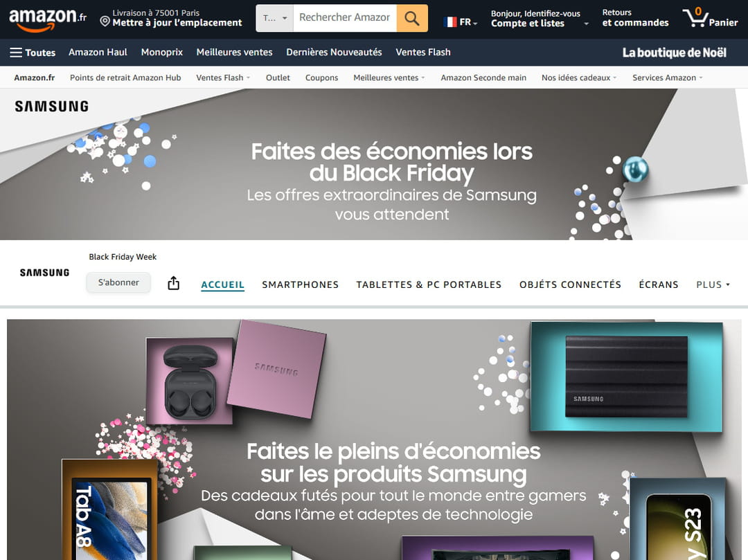Expand Nos idées cadeaux dropdown

578,78
